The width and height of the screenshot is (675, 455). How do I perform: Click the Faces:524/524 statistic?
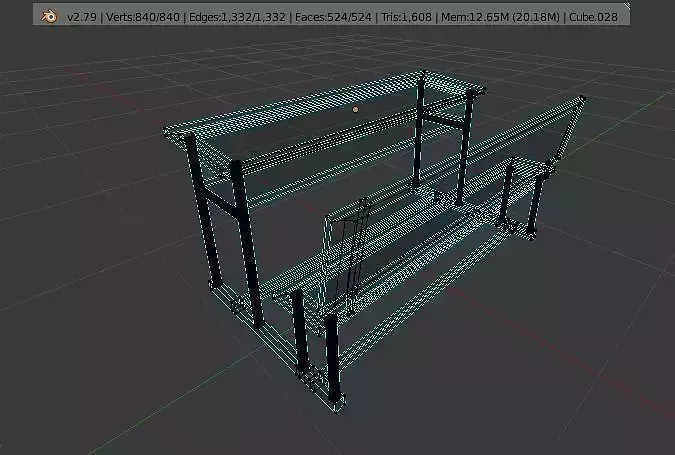click(333, 17)
